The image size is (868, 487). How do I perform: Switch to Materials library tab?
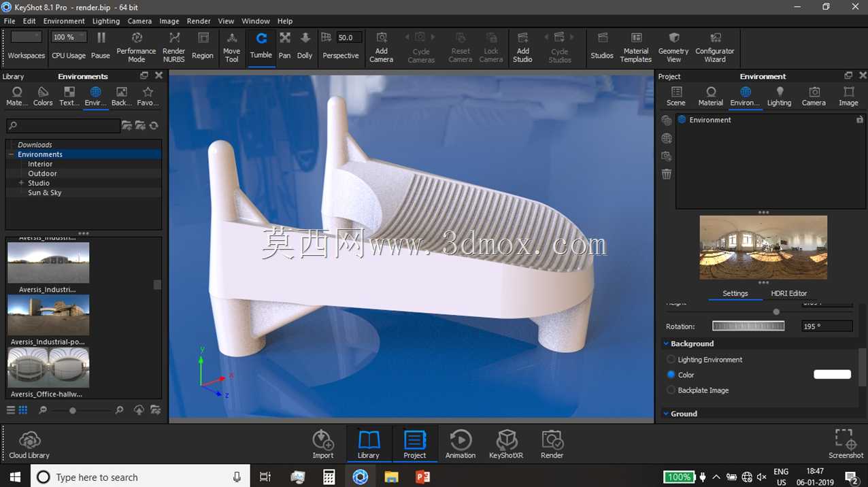(x=17, y=96)
